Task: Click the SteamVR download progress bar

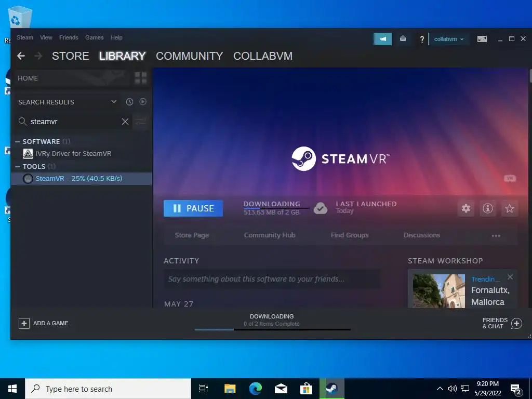Action: tap(276, 208)
